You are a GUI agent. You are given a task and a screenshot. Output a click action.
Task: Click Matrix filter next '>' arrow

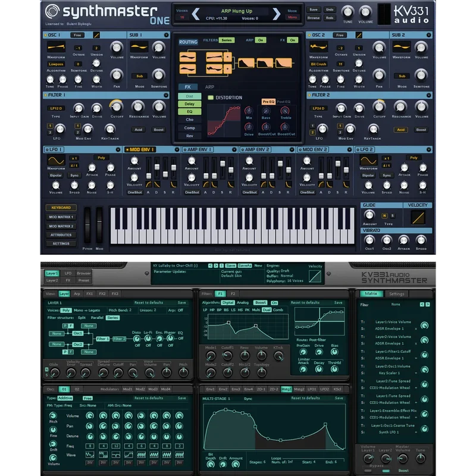(x=427, y=304)
